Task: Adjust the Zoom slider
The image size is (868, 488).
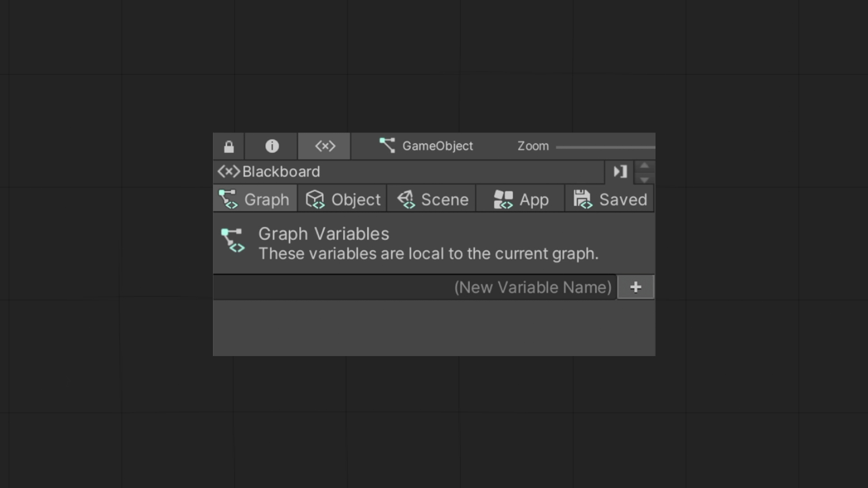Action: coord(606,146)
